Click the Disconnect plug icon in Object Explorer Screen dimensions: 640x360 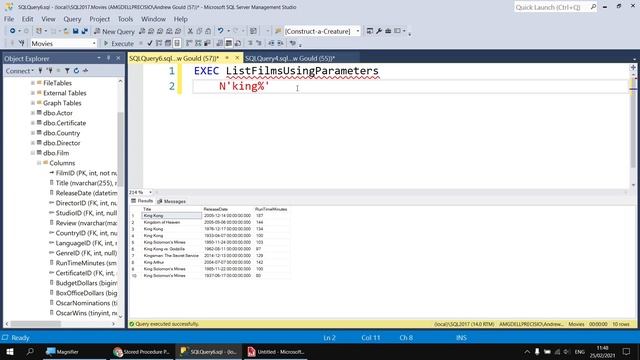click(49, 71)
